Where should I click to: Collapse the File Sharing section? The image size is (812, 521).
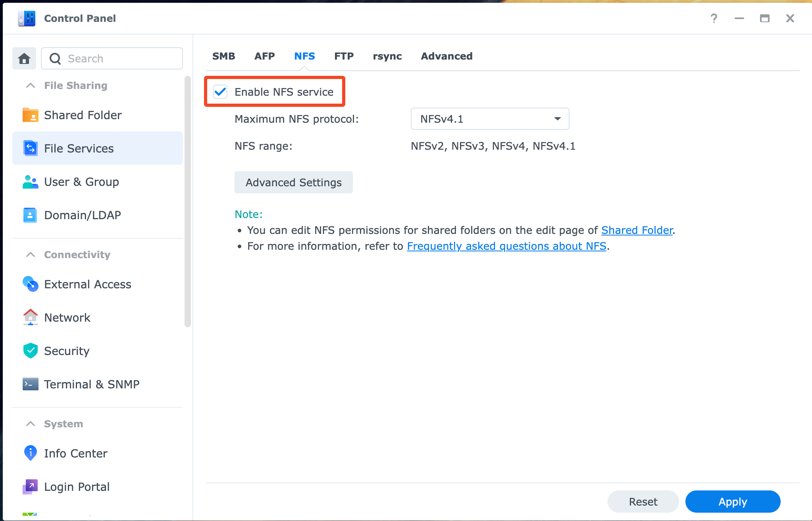click(x=31, y=86)
